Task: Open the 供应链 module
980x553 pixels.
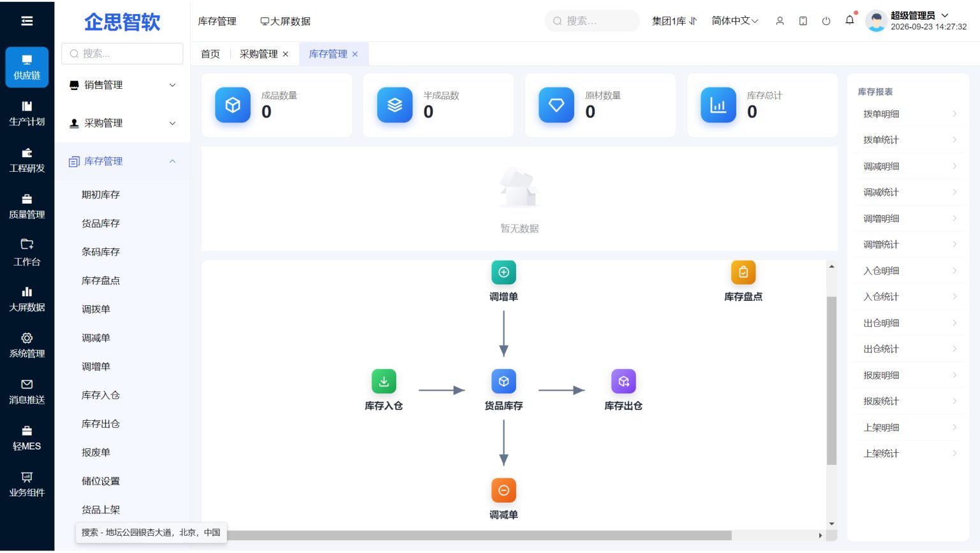Action: click(x=27, y=67)
